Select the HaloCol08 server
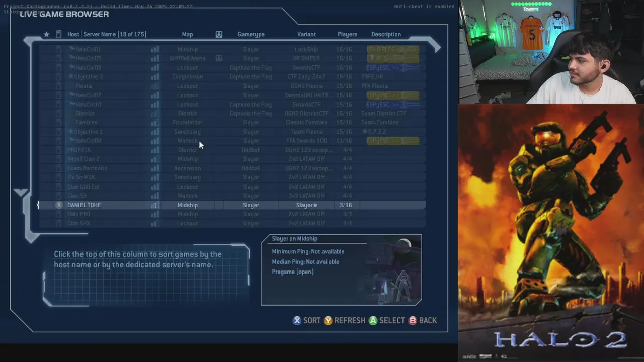Viewport: 644px width, 362px height. [88, 141]
